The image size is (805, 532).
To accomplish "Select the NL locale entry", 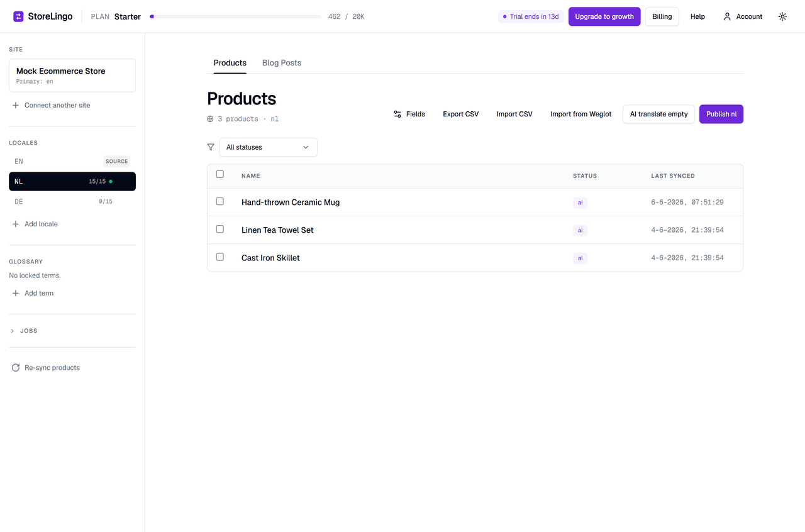I will tap(72, 181).
